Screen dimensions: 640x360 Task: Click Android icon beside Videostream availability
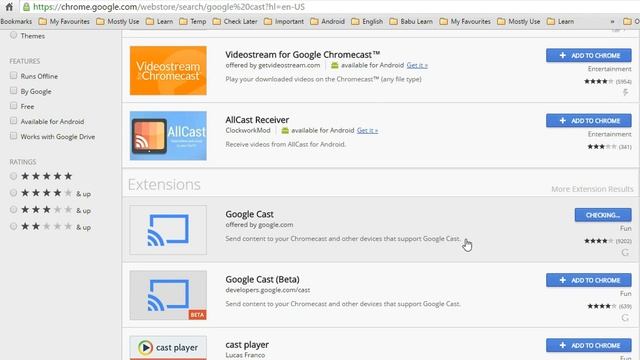(x=335, y=65)
